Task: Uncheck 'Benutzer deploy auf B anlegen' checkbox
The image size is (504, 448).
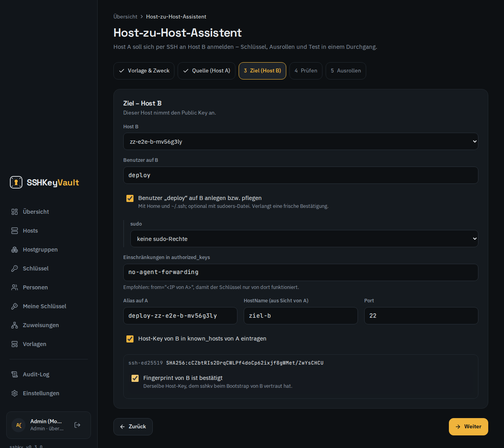Action: coord(130,198)
